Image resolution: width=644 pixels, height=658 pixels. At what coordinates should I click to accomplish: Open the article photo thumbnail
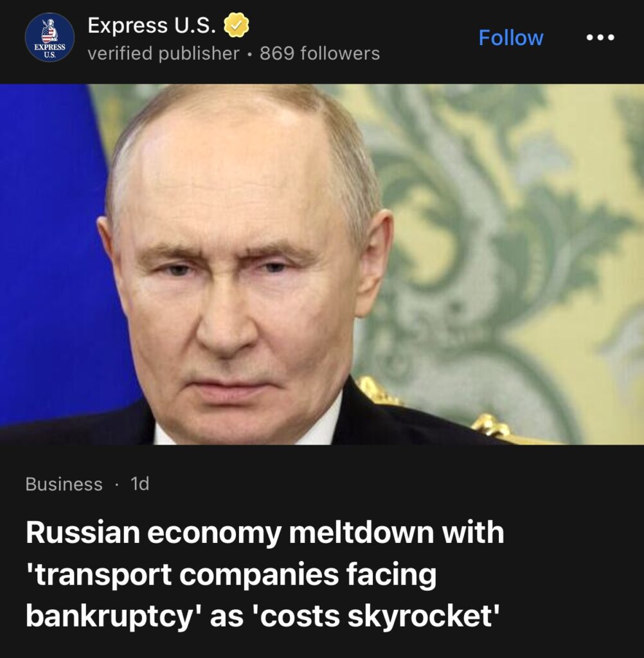(322, 264)
